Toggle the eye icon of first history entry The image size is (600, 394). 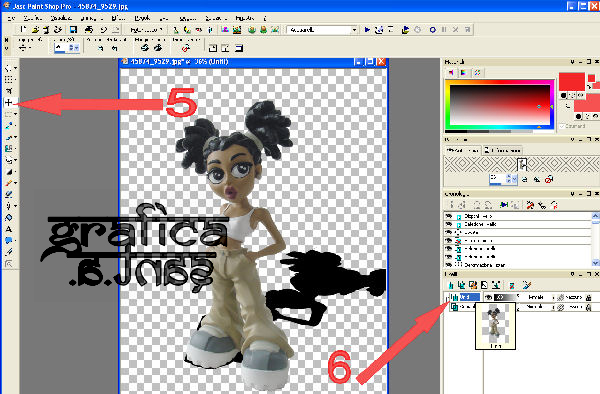448,216
